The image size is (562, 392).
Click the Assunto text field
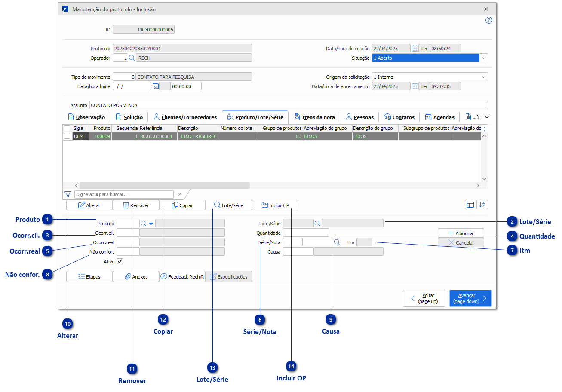(288, 105)
